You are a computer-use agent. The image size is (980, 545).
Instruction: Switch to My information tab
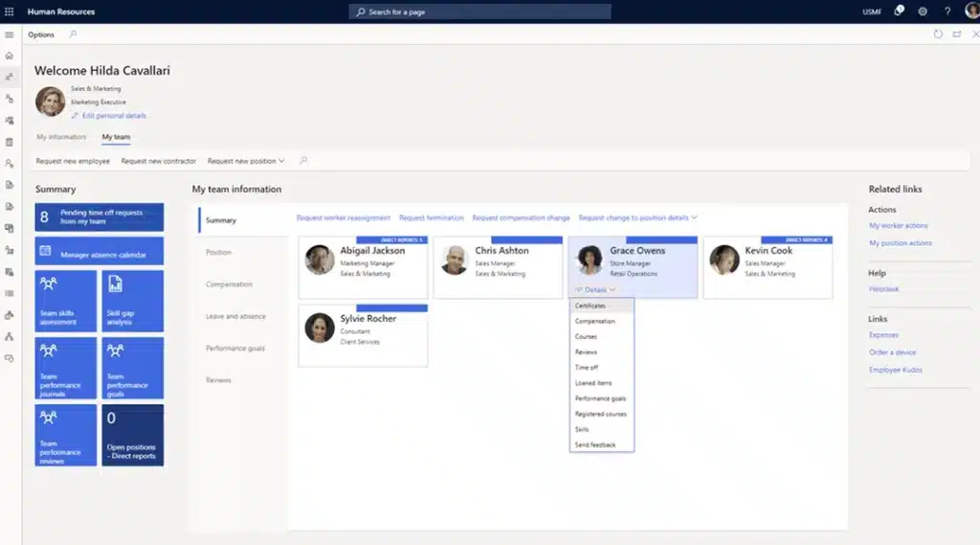(60, 137)
